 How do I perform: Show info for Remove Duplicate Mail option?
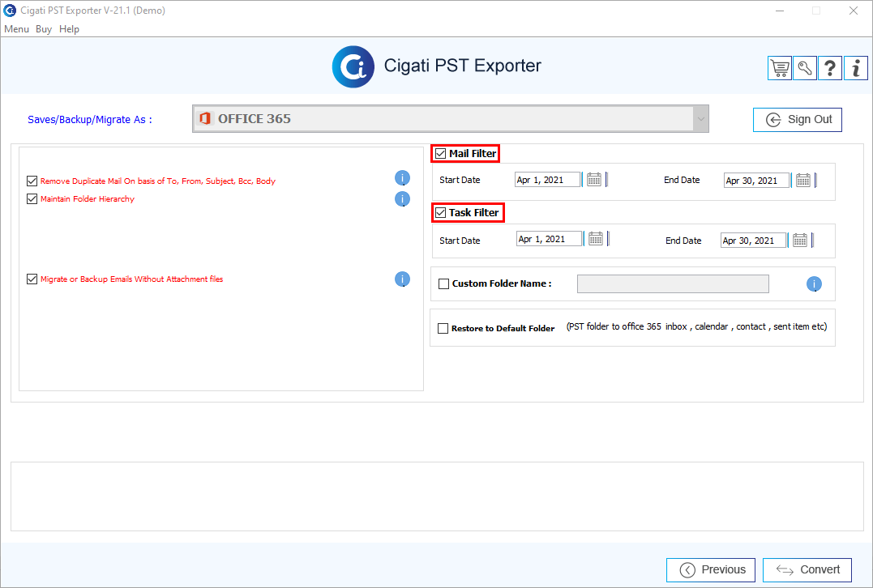pyautogui.click(x=402, y=178)
